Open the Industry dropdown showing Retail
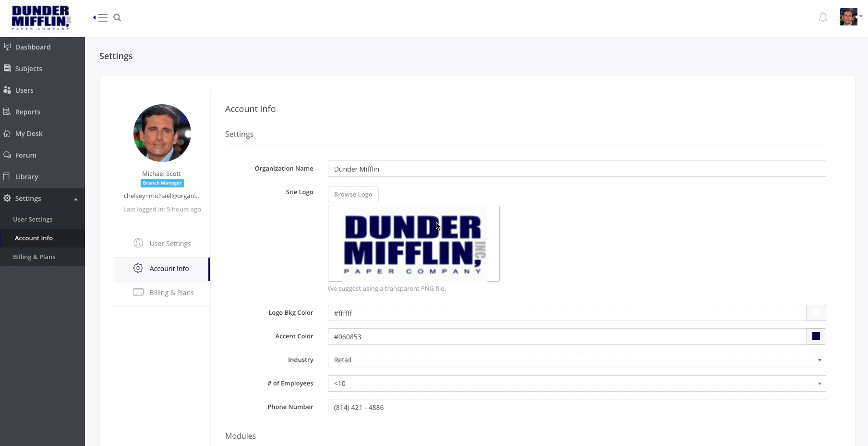The image size is (868, 446). (x=577, y=360)
